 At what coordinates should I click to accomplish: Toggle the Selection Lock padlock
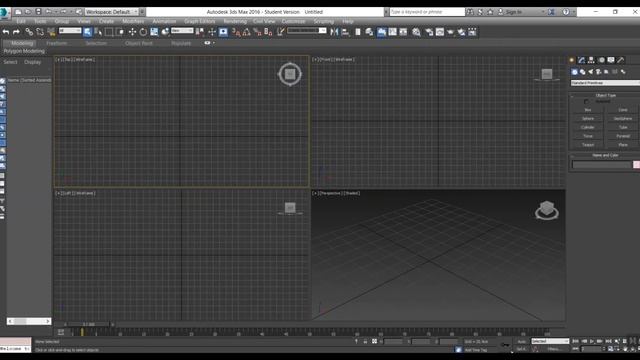(365, 341)
